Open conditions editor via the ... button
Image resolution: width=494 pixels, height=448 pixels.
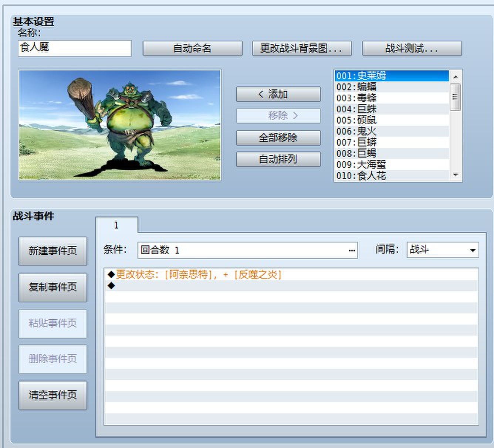point(352,251)
